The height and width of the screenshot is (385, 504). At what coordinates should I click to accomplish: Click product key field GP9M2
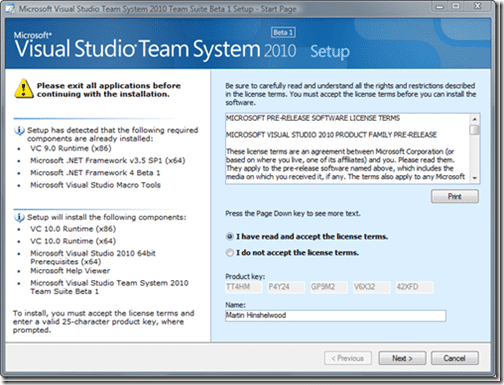pyautogui.click(x=329, y=287)
